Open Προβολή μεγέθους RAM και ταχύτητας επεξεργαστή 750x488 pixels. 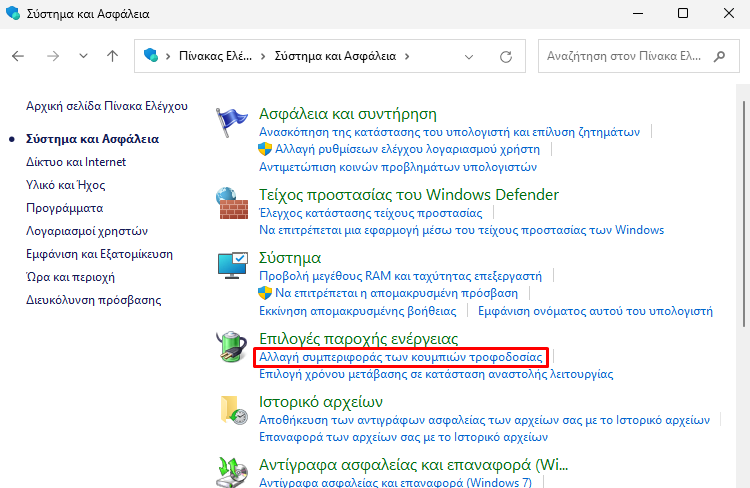400,276
